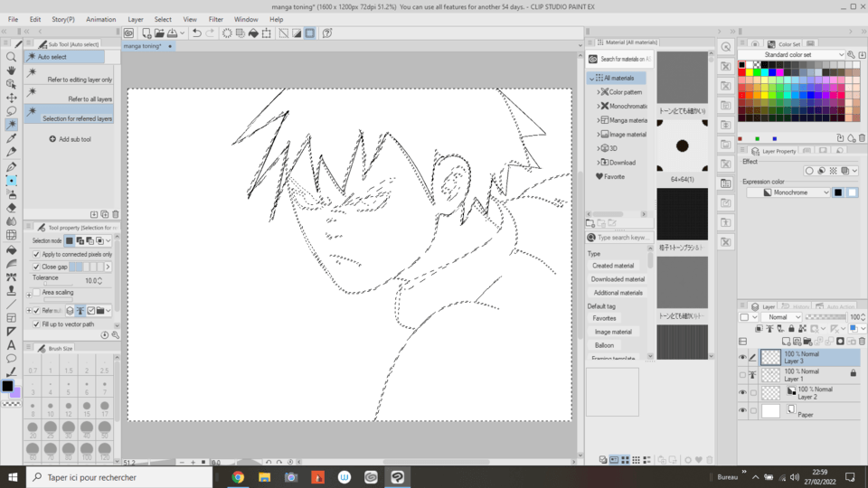
Task: Click the Fill bucket icon in command bar
Action: [253, 33]
